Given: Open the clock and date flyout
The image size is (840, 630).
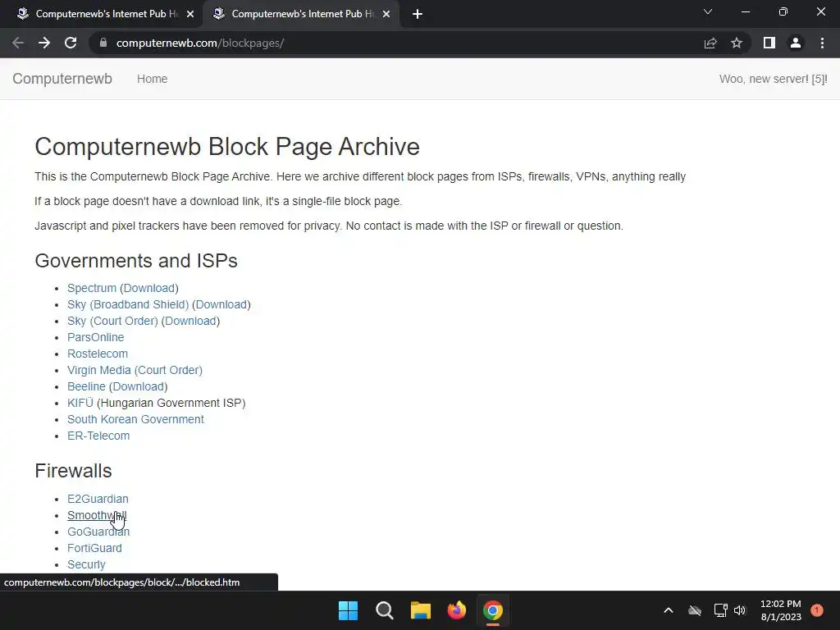Looking at the screenshot, I should pos(781,610).
